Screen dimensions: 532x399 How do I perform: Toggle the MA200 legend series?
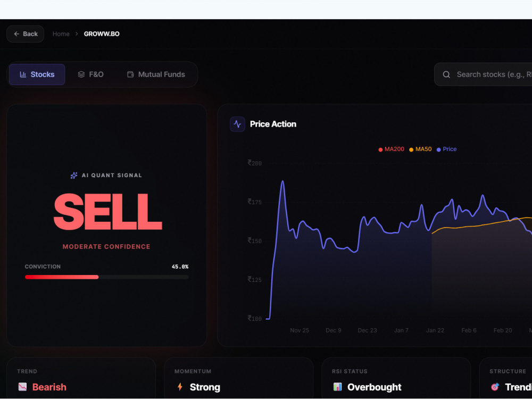click(391, 149)
